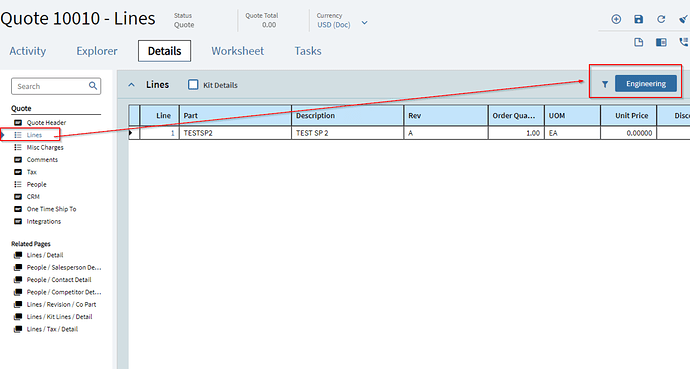Open One Time Ship To page
The image size is (690, 369).
(x=51, y=208)
